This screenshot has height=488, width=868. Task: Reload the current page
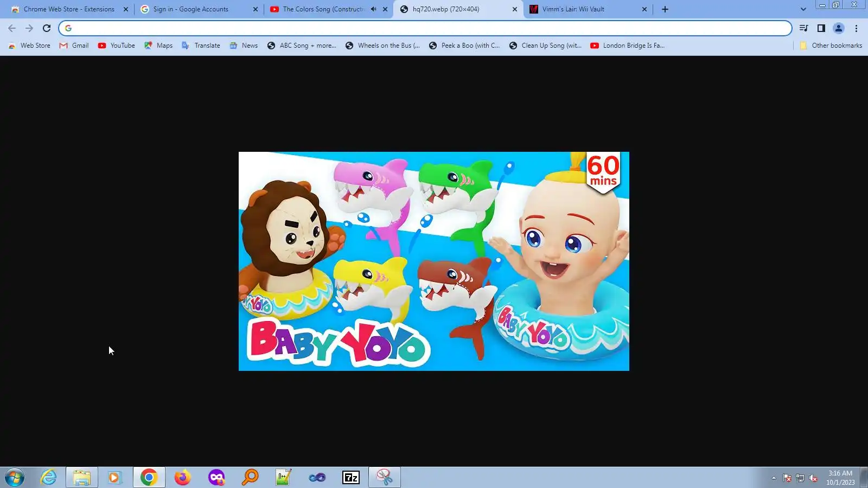click(47, 28)
